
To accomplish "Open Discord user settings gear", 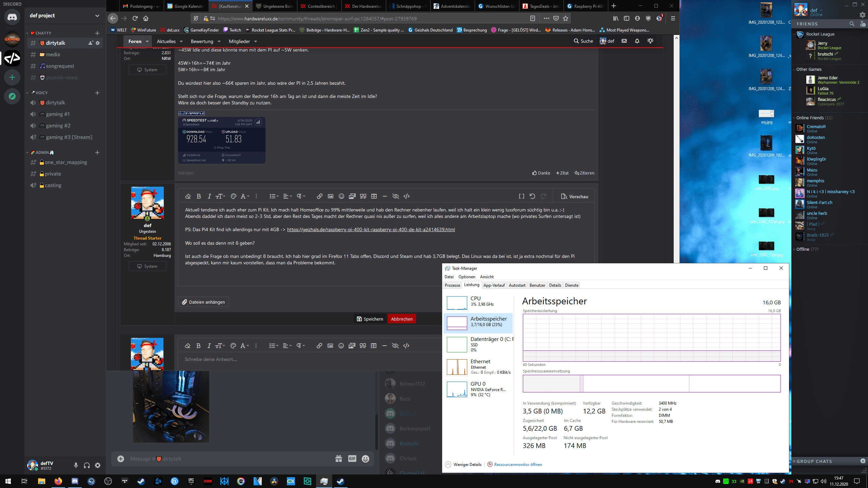I will pyautogui.click(x=98, y=465).
